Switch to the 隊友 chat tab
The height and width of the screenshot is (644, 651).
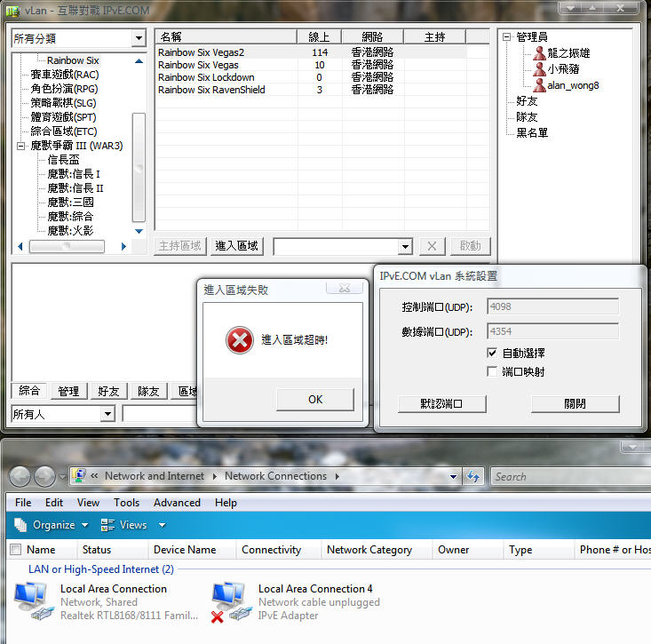[x=148, y=391]
